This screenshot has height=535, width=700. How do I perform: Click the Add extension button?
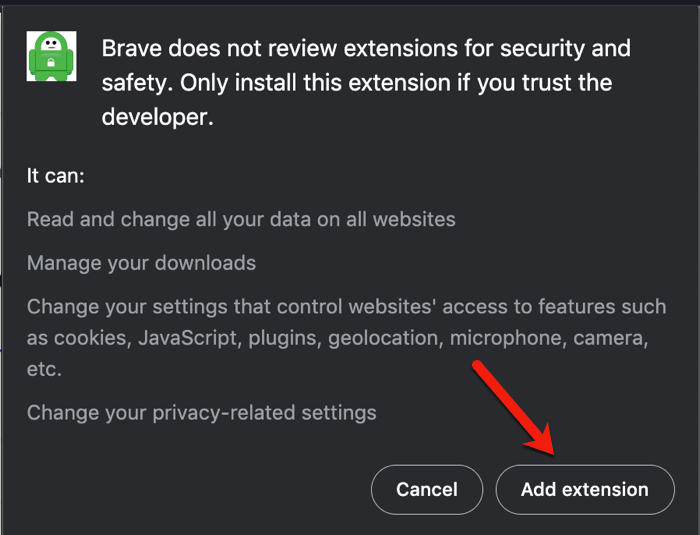point(584,490)
